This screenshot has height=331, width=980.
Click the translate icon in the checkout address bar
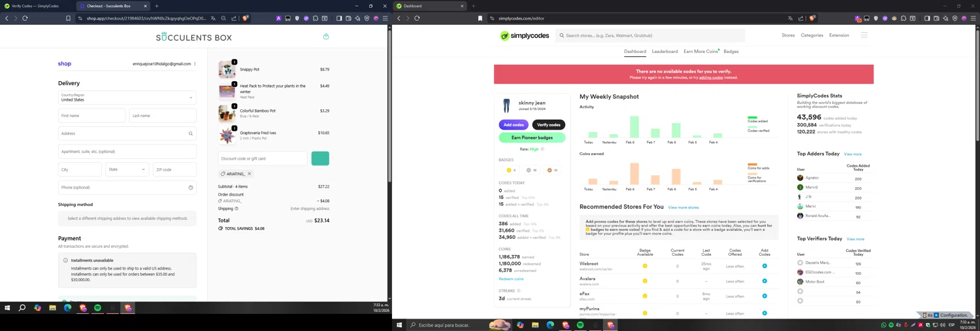pyautogui.click(x=213, y=18)
